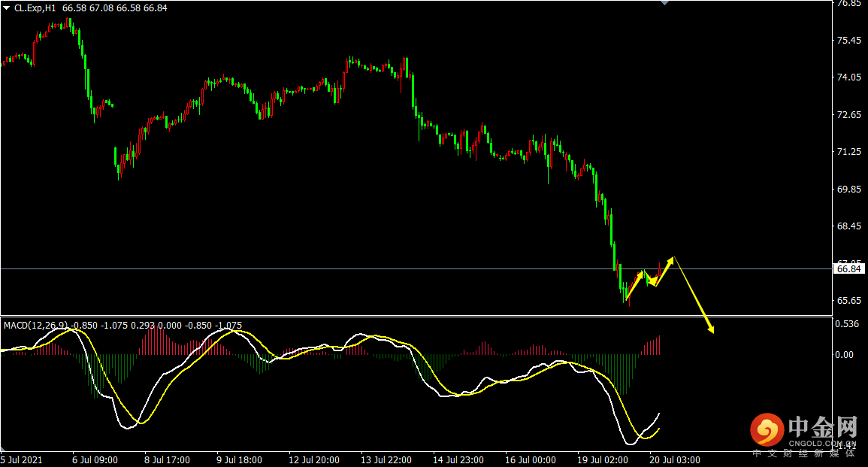This screenshot has width=868, height=467.
Task: Click the 16 Jul 00:00 date label
Action: [531, 459]
